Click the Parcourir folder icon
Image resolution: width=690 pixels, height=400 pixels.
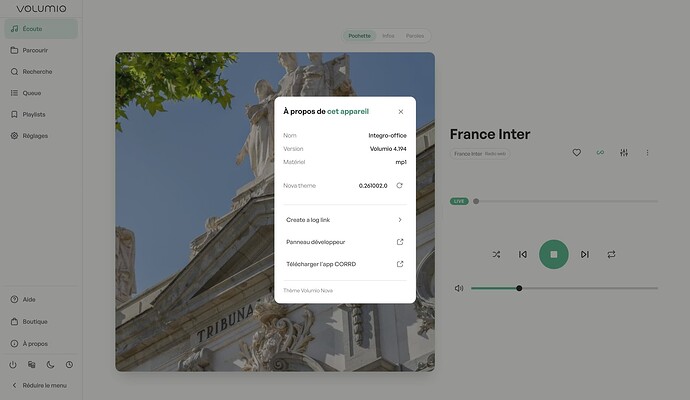coord(15,50)
